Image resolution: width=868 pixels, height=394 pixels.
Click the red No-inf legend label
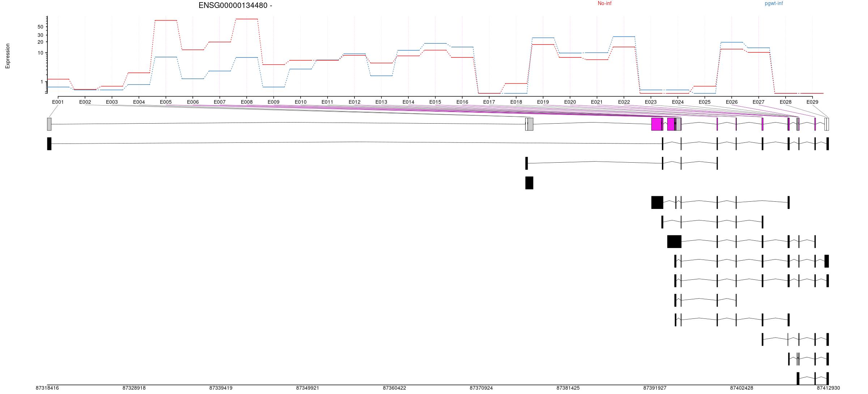604,4
